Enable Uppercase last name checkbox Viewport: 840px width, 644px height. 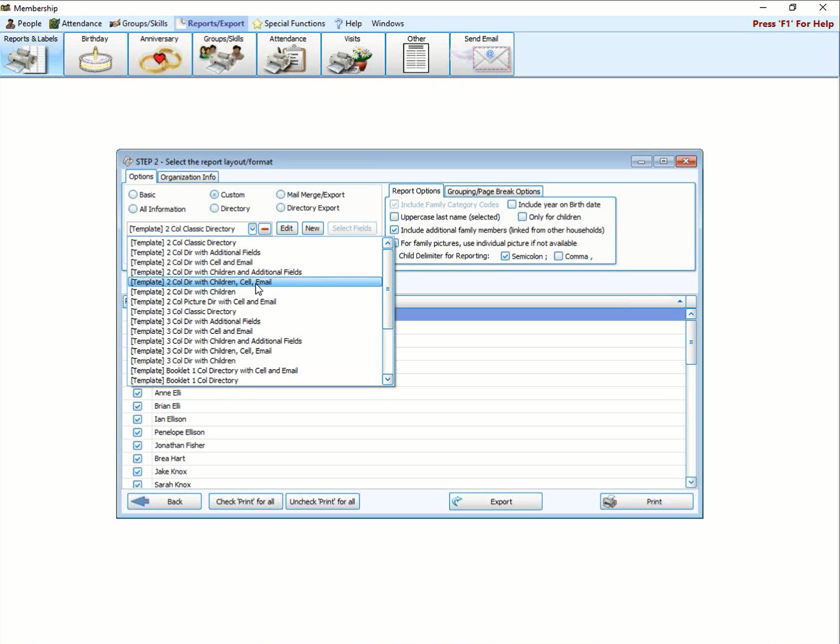pos(395,217)
